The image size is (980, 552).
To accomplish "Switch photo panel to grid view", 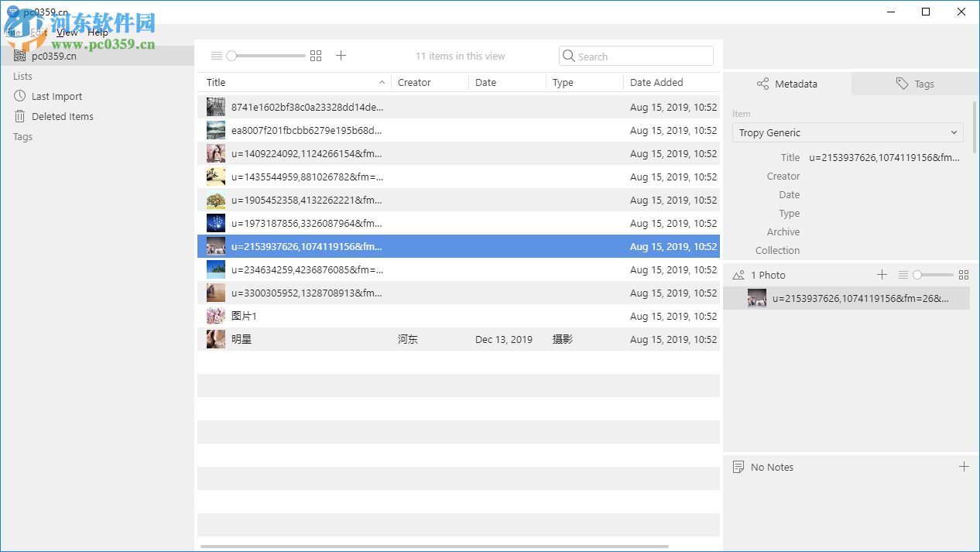I will tap(963, 274).
